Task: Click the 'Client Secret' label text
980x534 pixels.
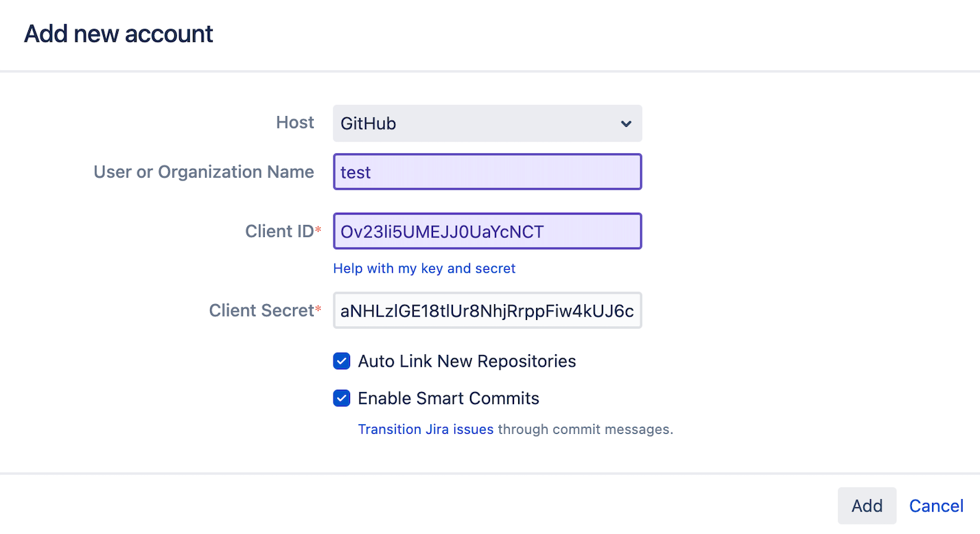Action: coord(261,311)
